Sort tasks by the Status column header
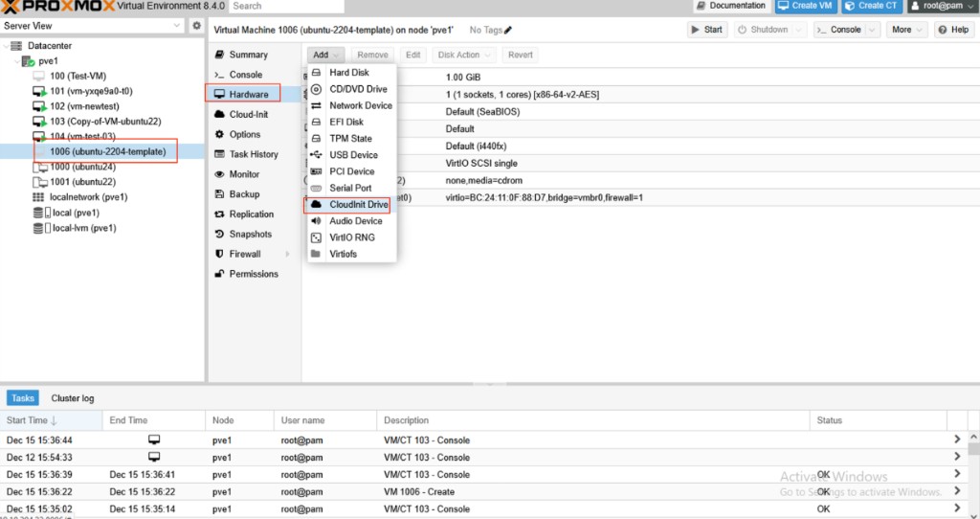The height and width of the screenshot is (519, 980). 879,420
